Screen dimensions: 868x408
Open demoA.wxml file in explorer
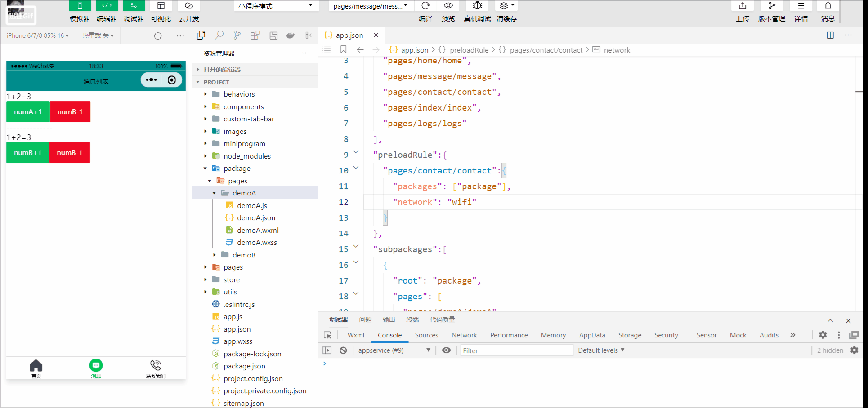[x=258, y=230]
